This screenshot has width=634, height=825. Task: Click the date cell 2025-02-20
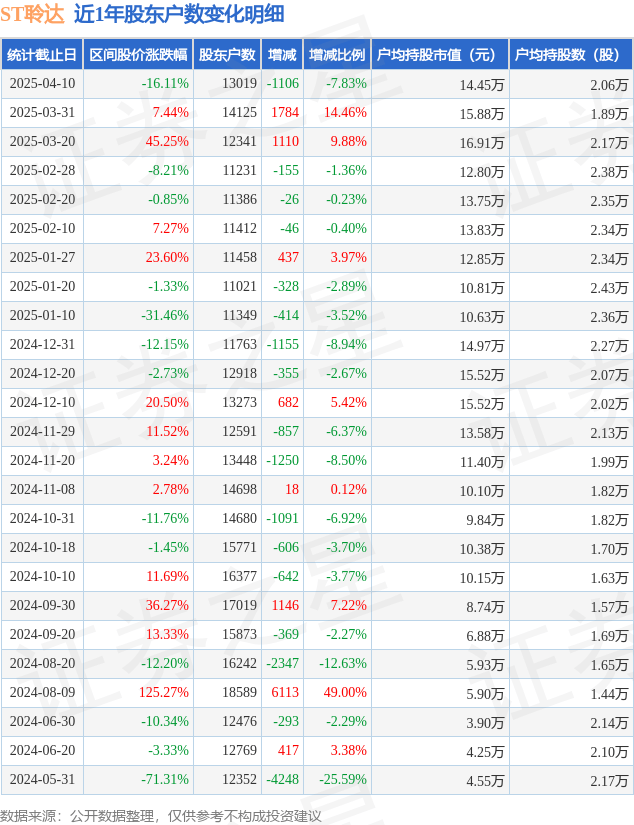43,199
